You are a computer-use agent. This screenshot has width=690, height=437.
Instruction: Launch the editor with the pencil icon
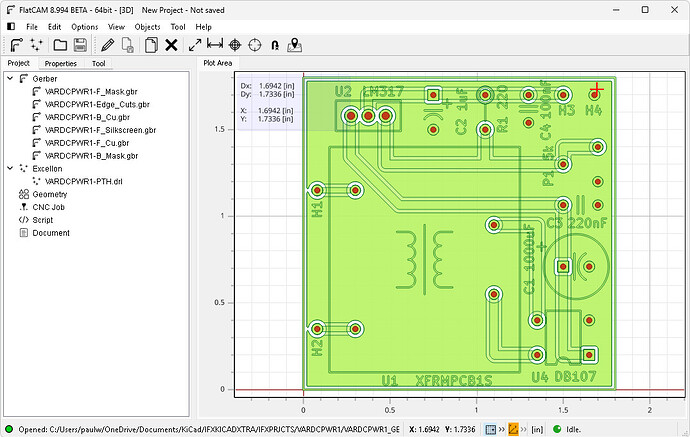[108, 45]
